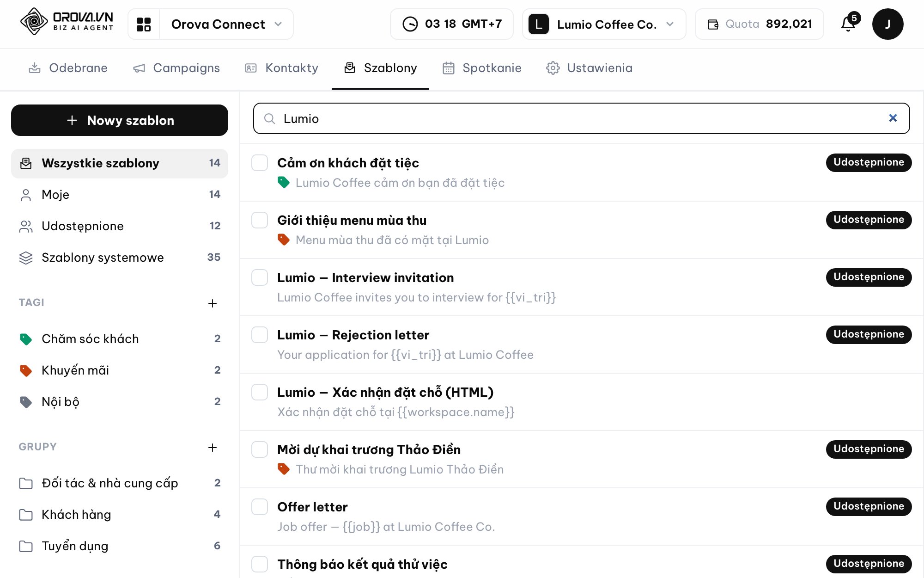This screenshot has height=578, width=924.
Task: Switch to the Campaigns tab
Action: pos(176,68)
